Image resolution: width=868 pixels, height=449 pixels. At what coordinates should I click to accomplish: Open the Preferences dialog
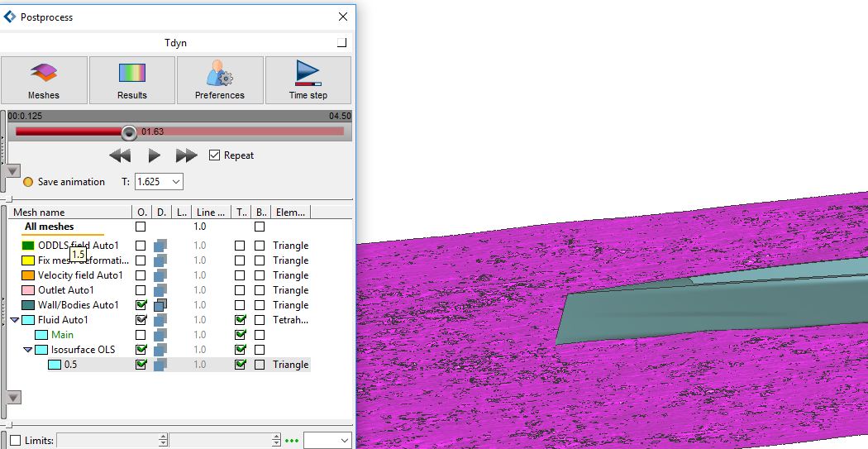coord(220,80)
